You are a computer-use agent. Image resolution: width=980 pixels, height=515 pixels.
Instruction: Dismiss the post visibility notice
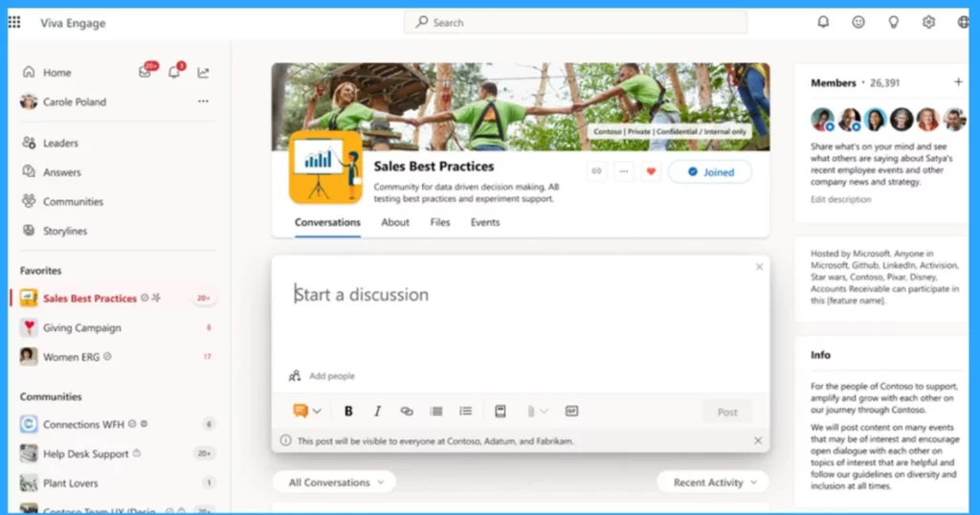click(x=758, y=440)
